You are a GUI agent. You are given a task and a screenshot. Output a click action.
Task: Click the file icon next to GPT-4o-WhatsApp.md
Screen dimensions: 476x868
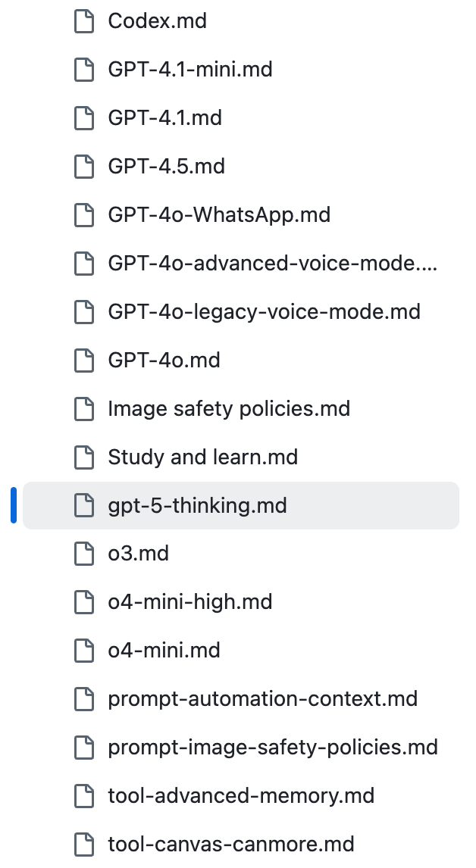(x=83, y=215)
